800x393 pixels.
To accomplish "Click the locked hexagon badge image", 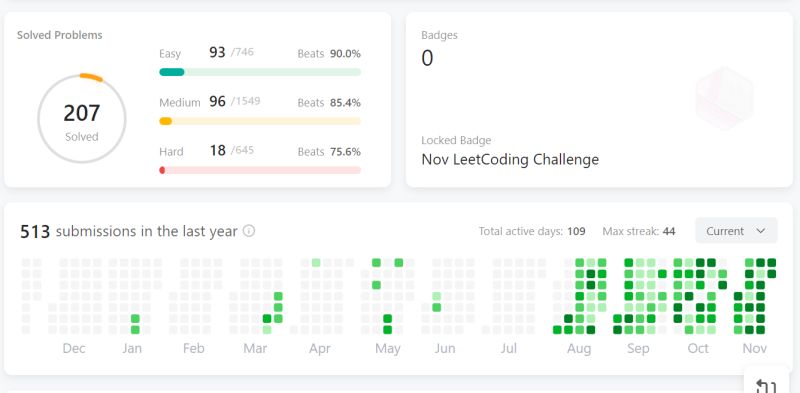I will 724,99.
